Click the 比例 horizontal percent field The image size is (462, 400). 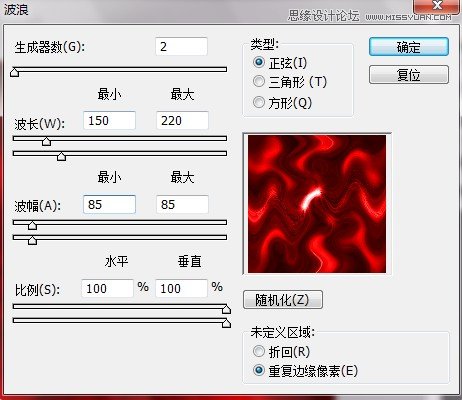[107, 288]
